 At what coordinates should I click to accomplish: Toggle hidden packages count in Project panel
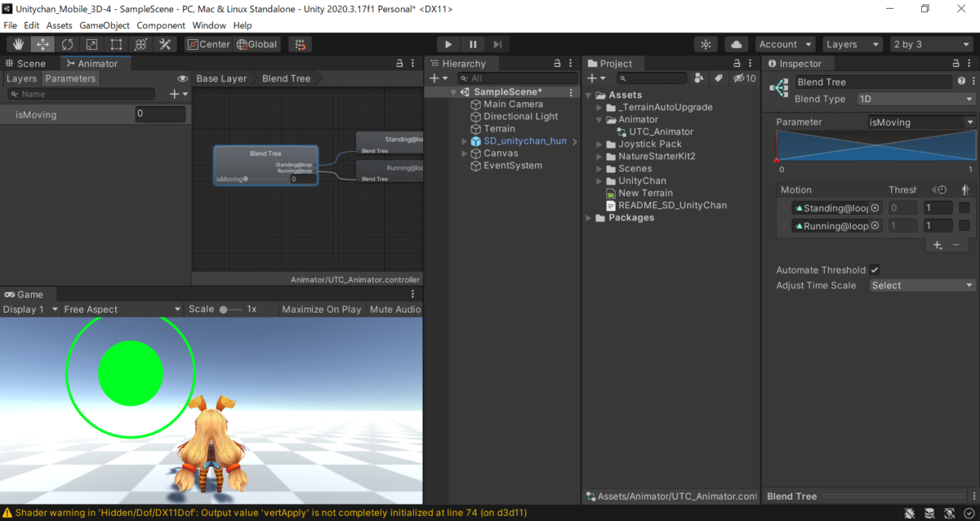744,78
